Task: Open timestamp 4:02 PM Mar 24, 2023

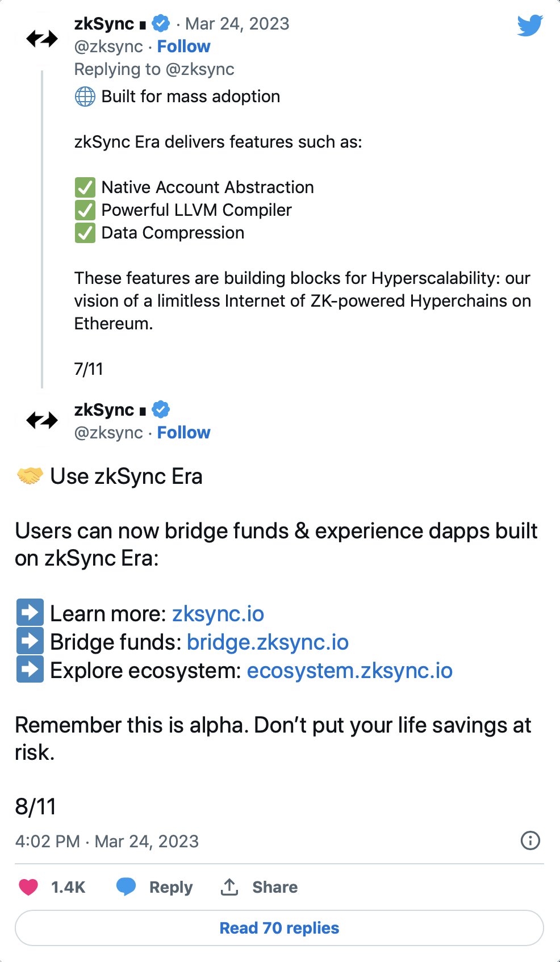Action: tap(107, 841)
